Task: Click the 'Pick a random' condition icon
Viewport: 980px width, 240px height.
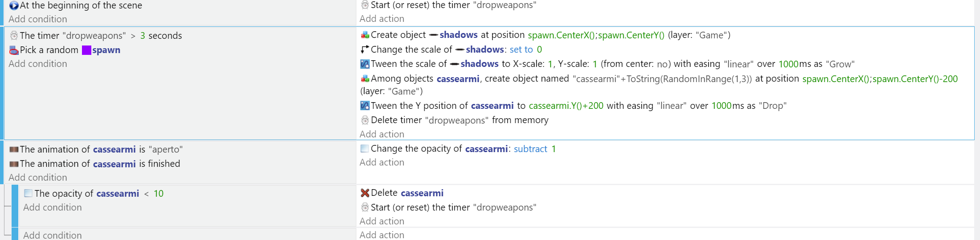Action: coord(14,50)
